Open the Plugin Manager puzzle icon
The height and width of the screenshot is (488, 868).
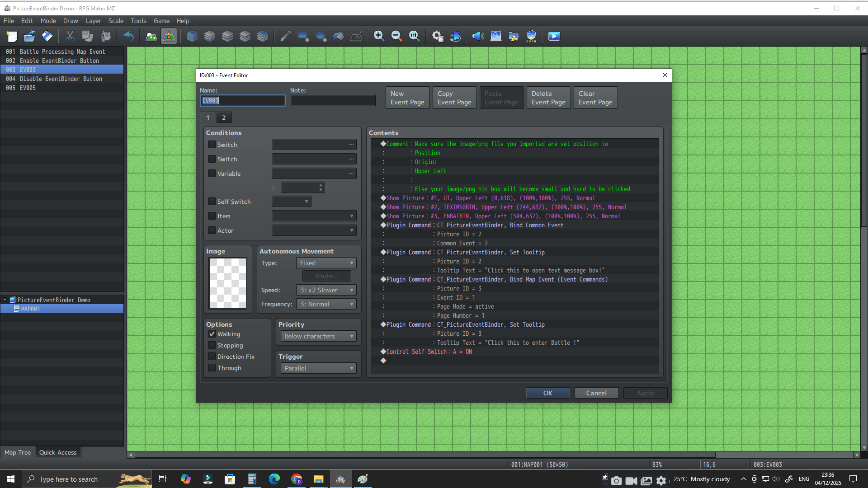(455, 36)
